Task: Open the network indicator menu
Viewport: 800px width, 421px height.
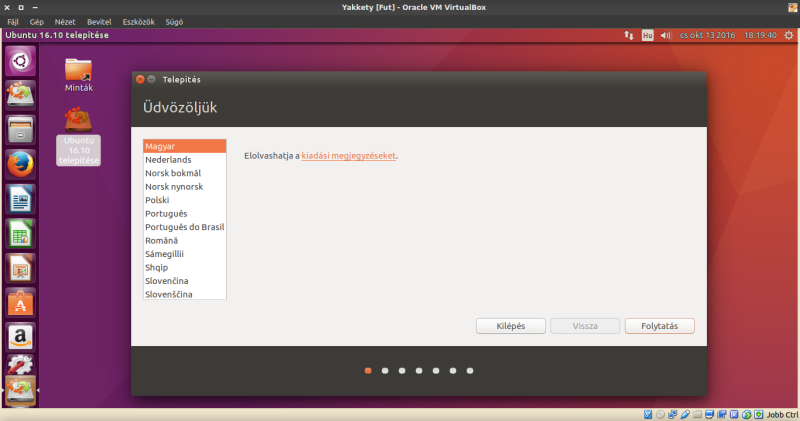Action: pos(628,34)
